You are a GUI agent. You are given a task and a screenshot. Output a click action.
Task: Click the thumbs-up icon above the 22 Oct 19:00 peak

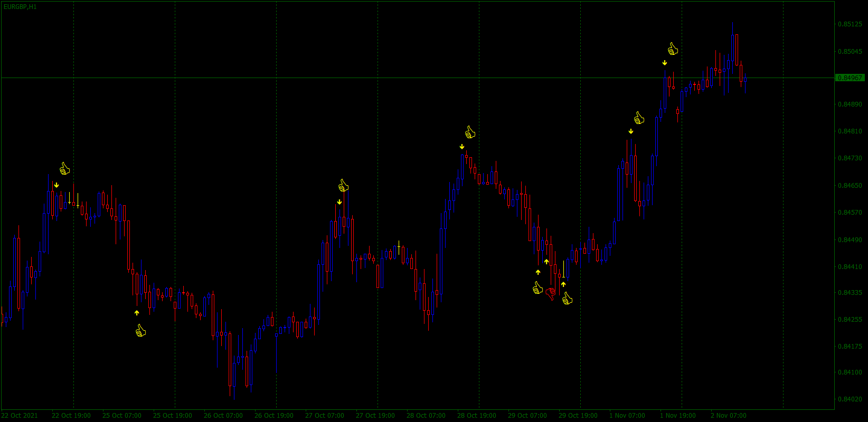point(64,169)
